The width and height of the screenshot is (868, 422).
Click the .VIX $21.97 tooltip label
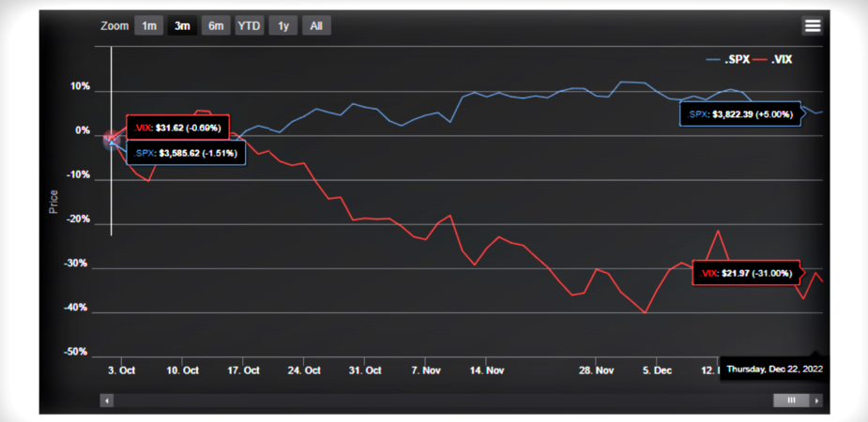coord(746,273)
